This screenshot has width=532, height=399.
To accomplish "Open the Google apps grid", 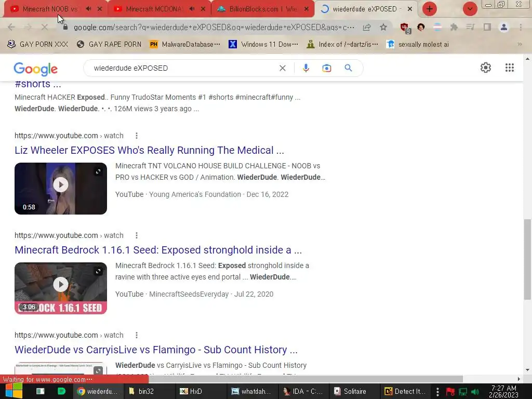I will [510, 68].
